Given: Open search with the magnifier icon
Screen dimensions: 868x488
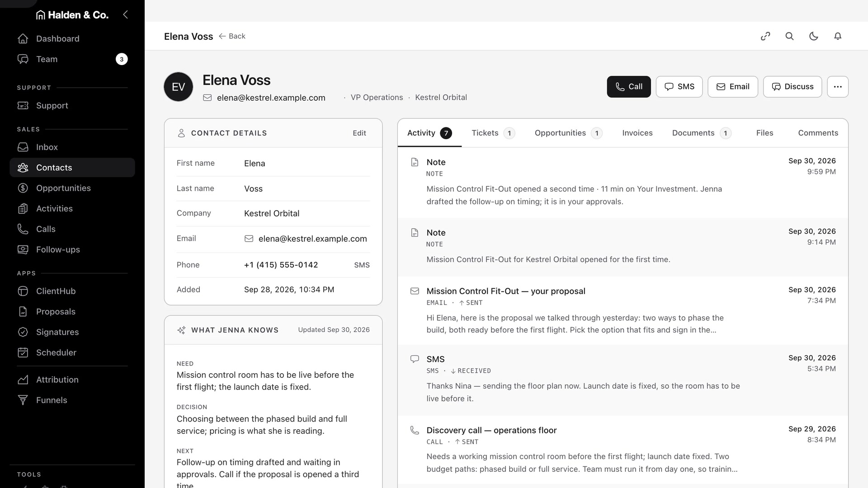Looking at the screenshot, I should pos(789,36).
